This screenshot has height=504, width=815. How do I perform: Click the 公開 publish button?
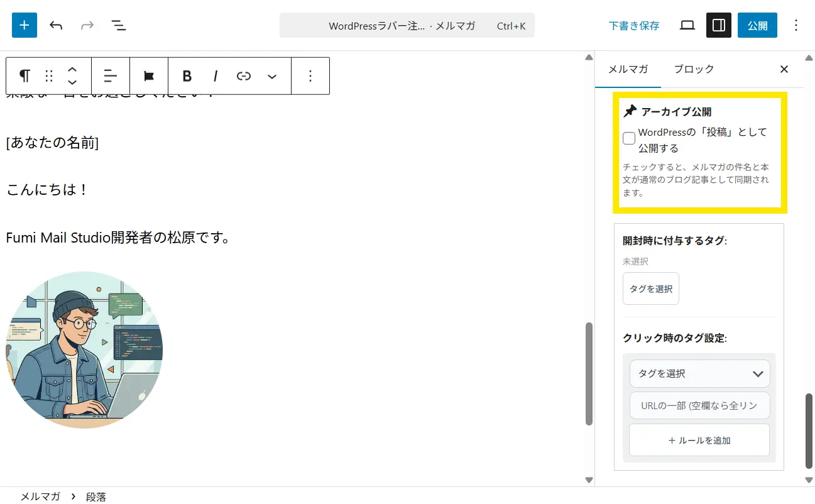(757, 25)
